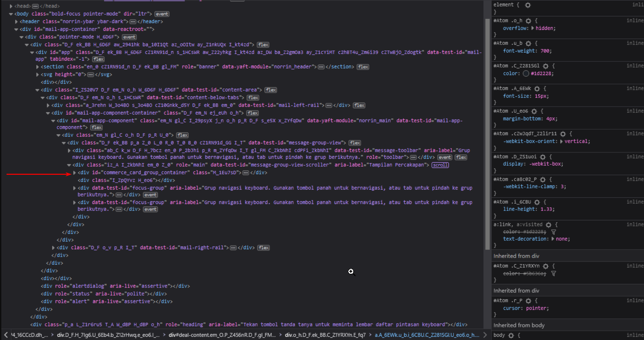
Task: Select breadcrumb div#deal-content.em_O
Action: point(222,335)
